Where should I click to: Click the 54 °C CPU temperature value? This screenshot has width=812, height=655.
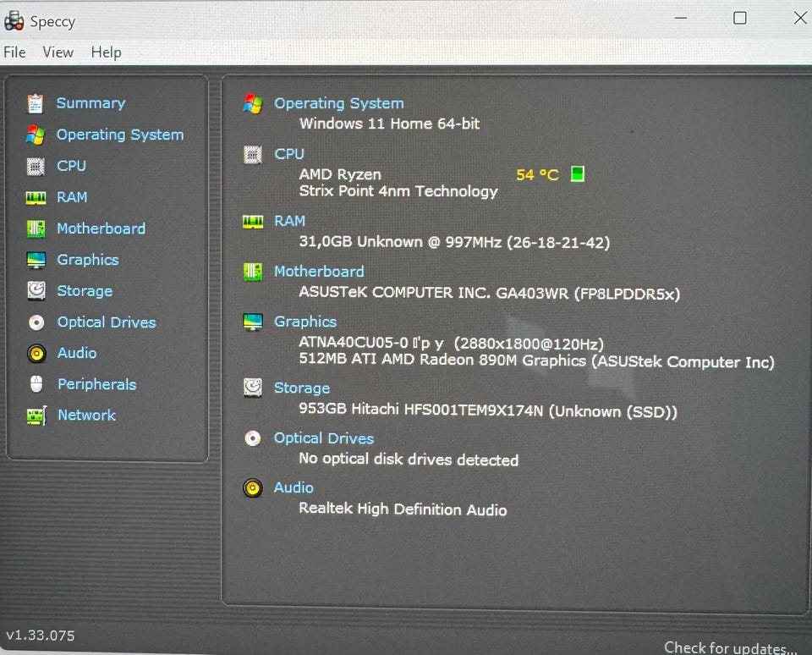[538, 174]
